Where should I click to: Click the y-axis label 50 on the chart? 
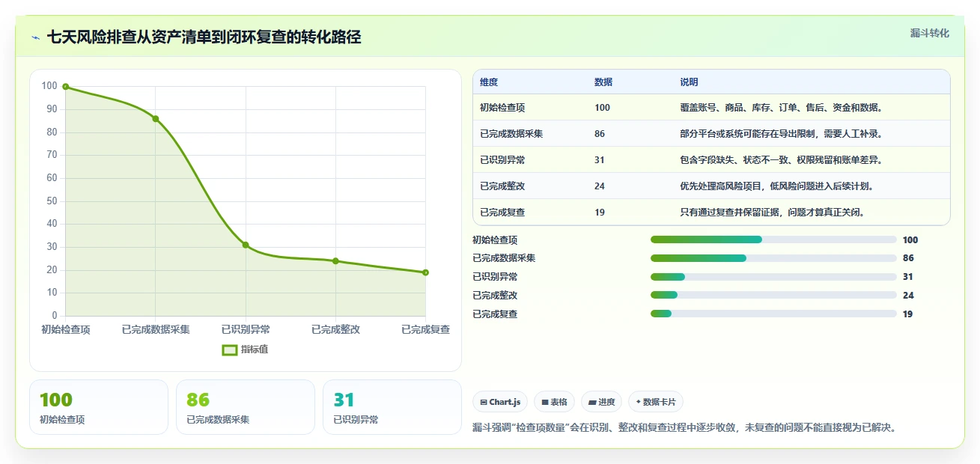51,201
